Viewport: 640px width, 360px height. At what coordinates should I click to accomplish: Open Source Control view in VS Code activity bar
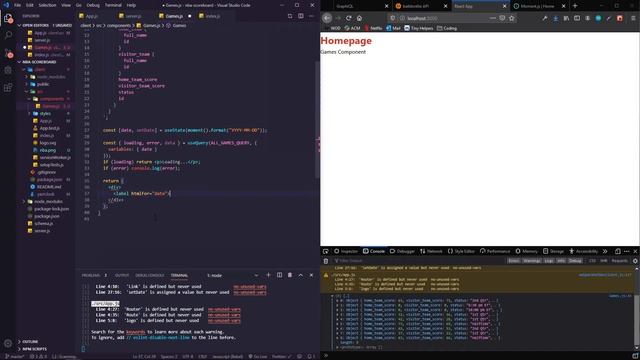pos(8,53)
